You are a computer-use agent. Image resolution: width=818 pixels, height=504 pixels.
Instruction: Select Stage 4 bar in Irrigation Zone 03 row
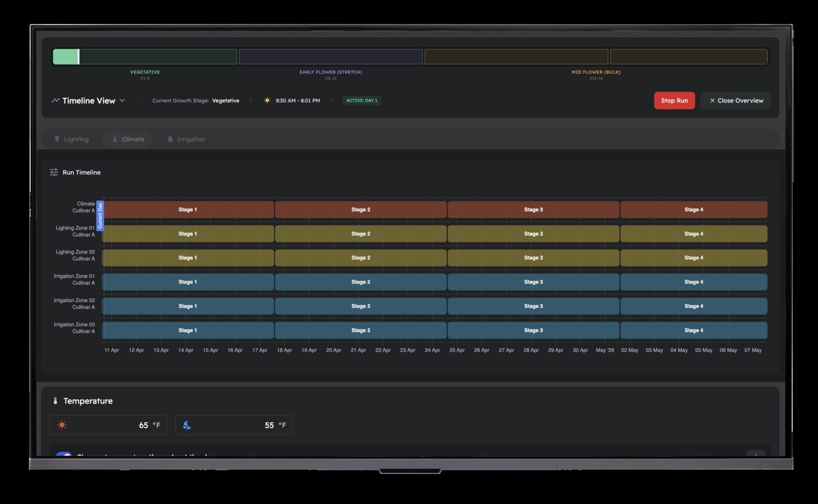pos(694,330)
